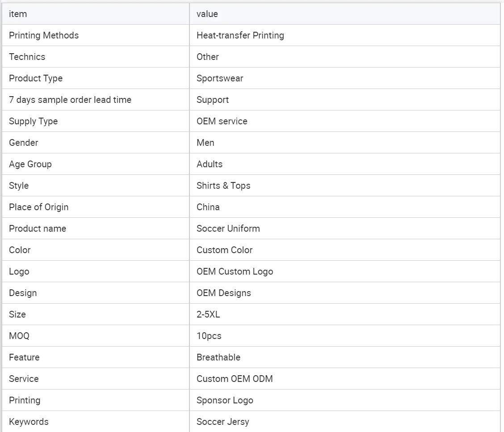
Task: Click the 'Shirts & Tops' style value
Action: click(x=223, y=186)
